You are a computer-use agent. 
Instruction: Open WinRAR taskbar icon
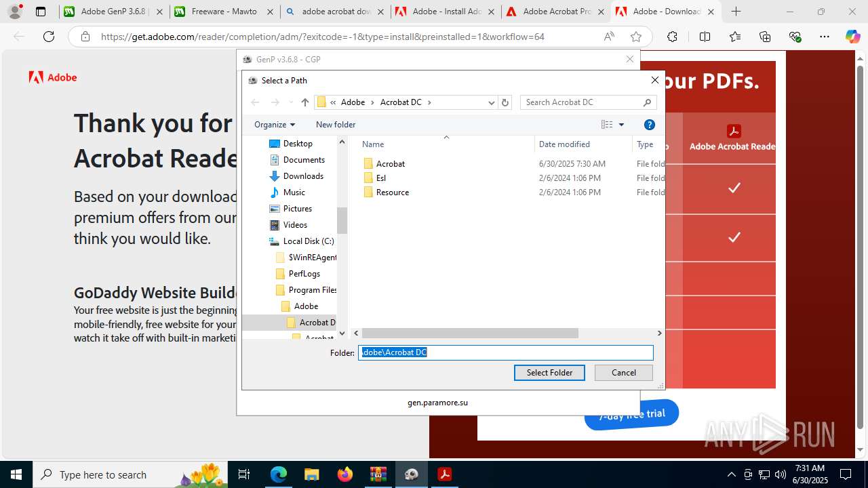[378, 474]
